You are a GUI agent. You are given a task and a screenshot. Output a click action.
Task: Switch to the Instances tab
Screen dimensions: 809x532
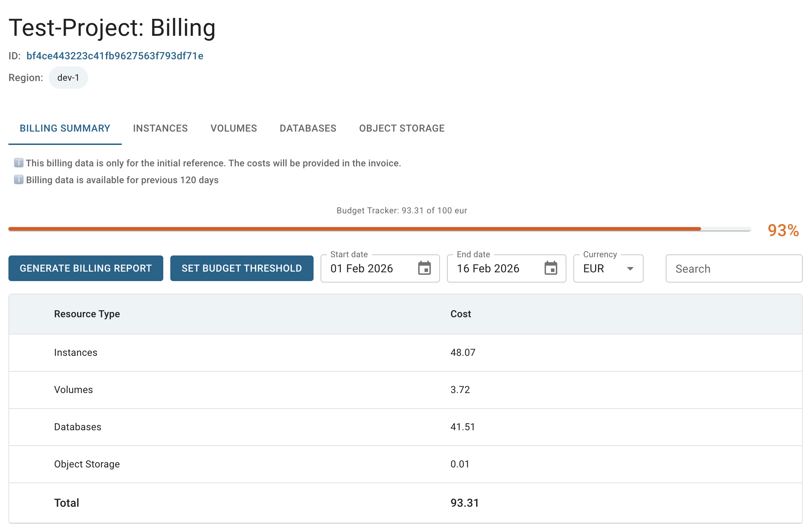(x=160, y=128)
